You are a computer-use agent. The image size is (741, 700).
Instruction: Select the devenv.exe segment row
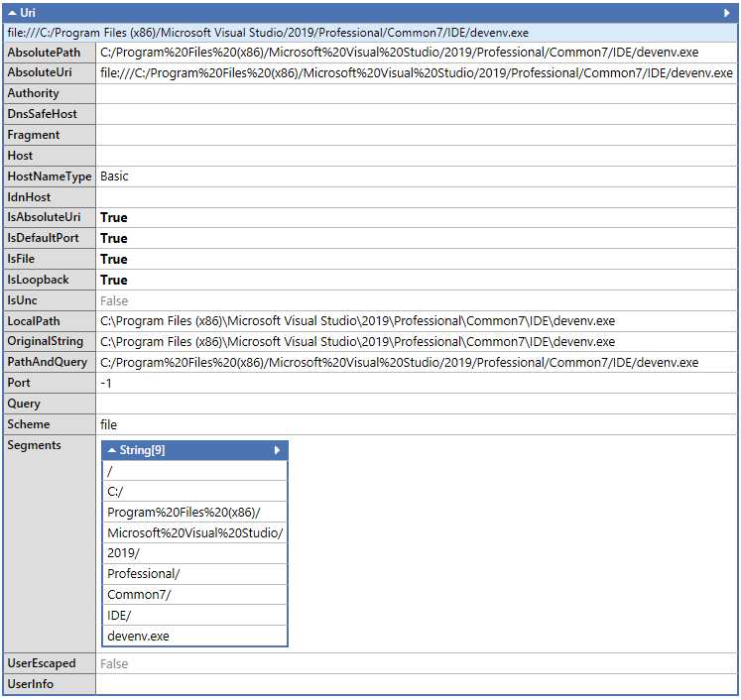coord(194,637)
